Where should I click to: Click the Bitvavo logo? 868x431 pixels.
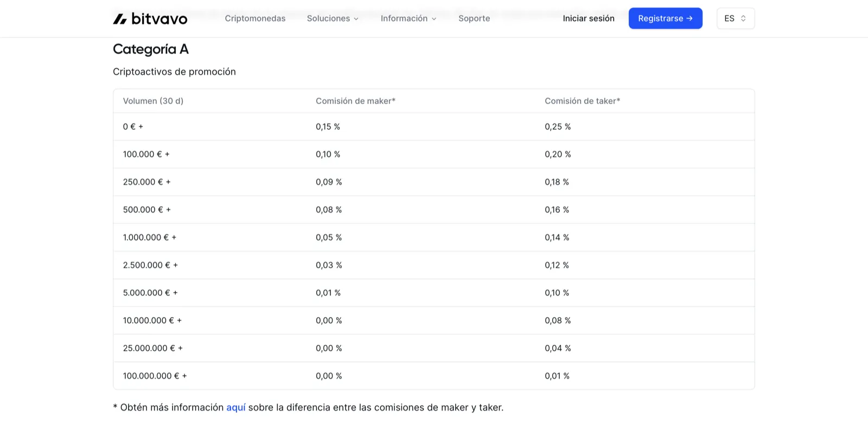click(x=150, y=18)
